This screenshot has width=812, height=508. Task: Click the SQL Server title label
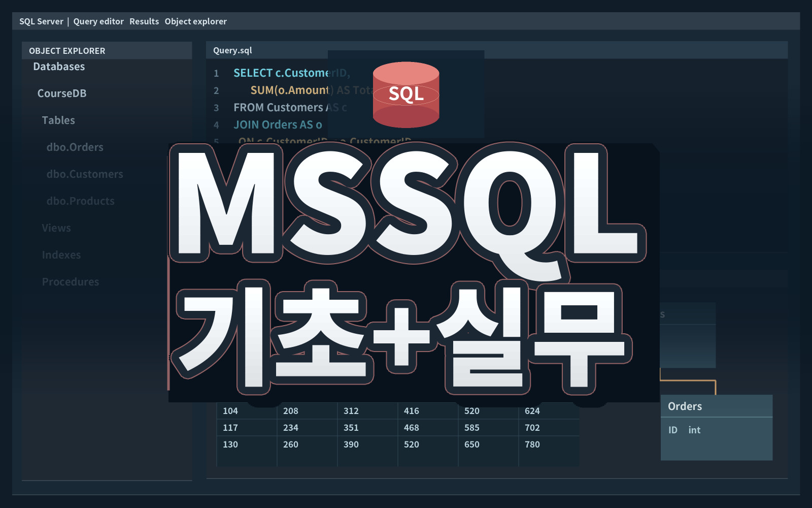pyautogui.click(x=41, y=21)
